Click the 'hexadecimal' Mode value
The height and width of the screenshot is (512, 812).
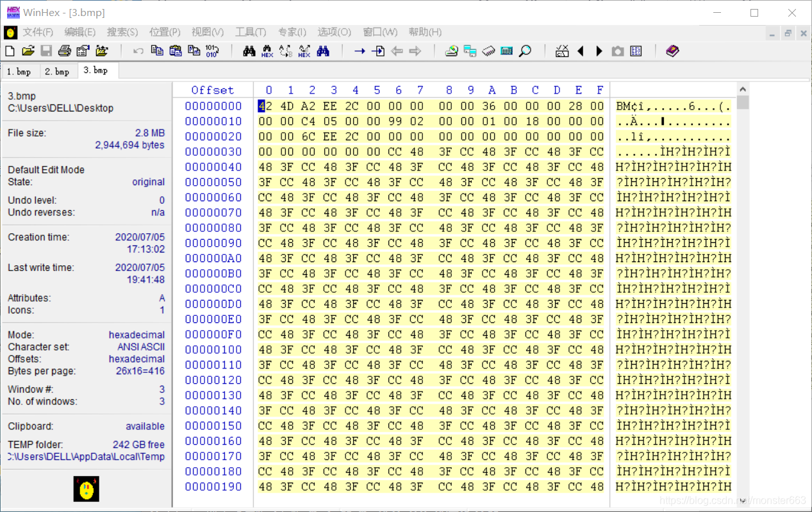pyautogui.click(x=137, y=334)
